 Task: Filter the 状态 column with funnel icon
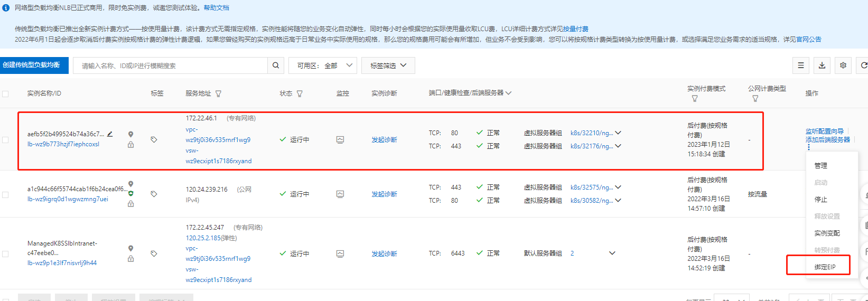pos(300,93)
